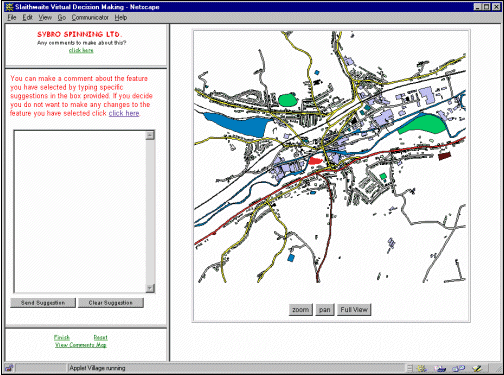Minimize the Netscape window
This screenshot has height=375, width=504.
477,7
